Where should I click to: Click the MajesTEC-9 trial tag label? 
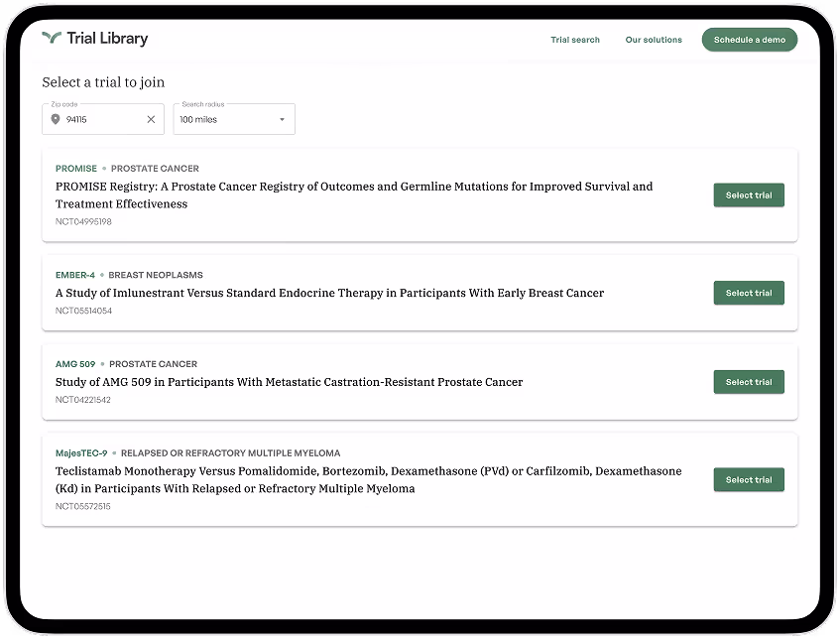coord(81,453)
